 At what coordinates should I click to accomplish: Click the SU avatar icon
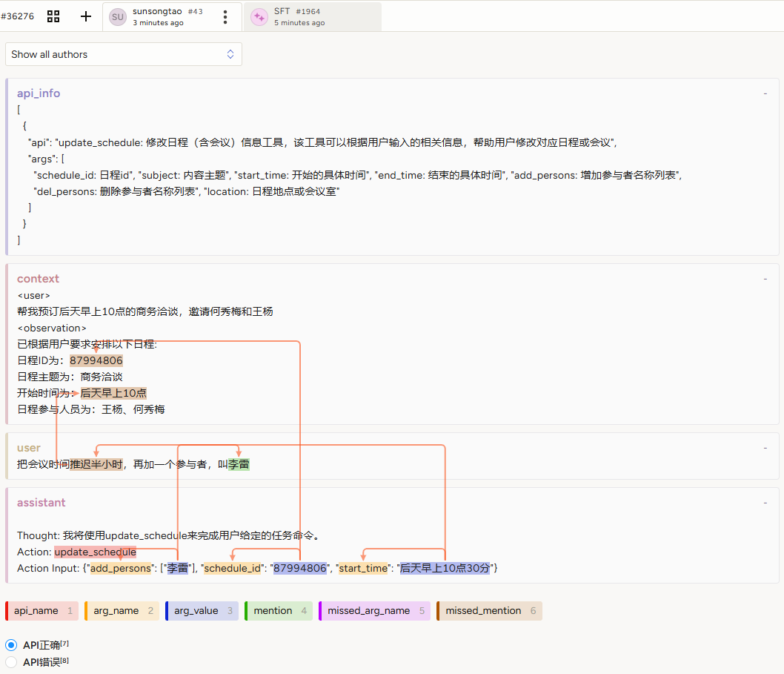tap(118, 17)
